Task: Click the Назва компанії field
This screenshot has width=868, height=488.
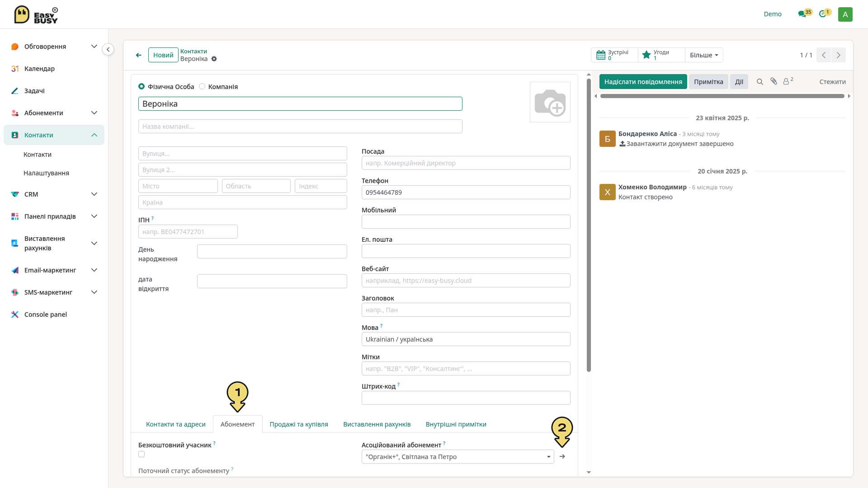Action: [300, 127]
